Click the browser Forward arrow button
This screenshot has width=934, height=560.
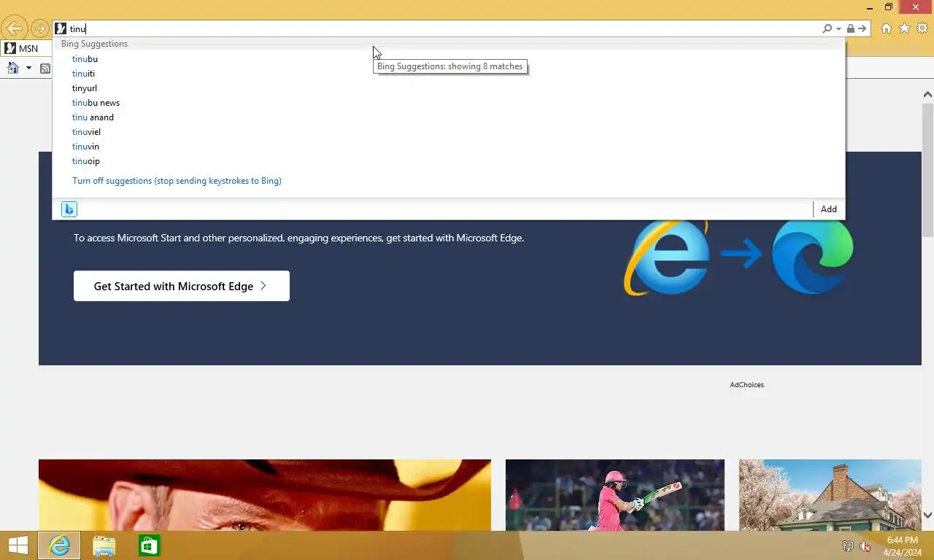(40, 28)
